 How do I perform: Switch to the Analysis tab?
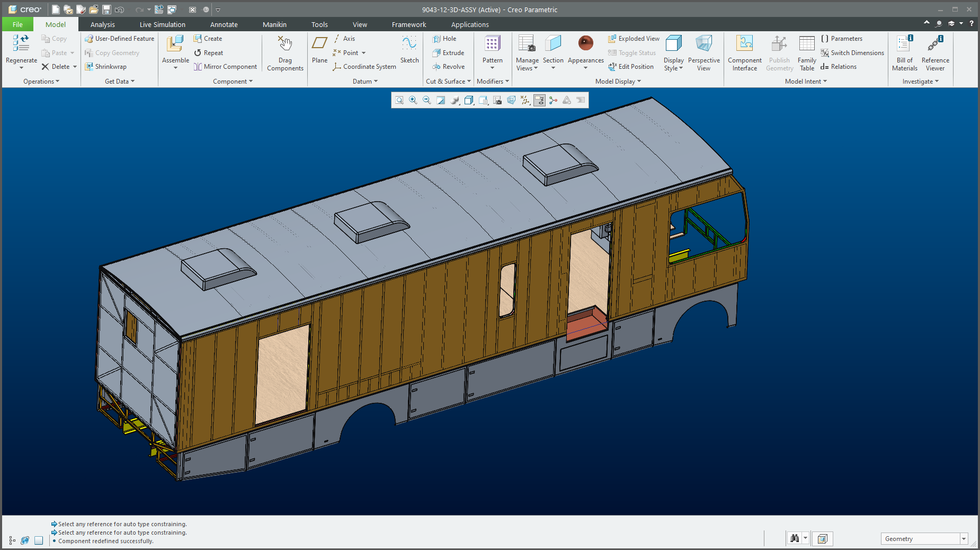point(103,24)
